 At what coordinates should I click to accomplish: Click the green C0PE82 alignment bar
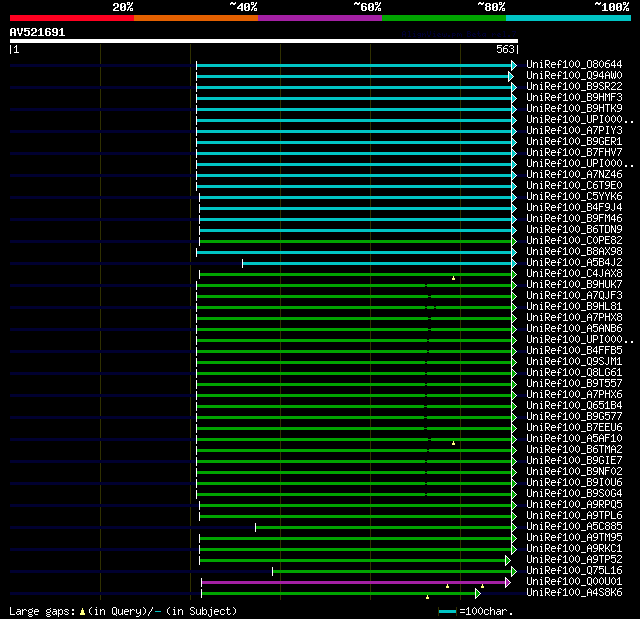coord(356,242)
